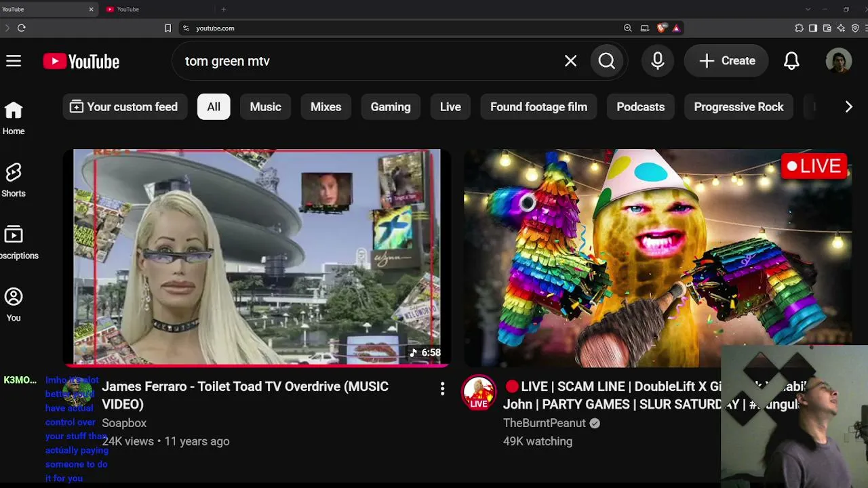Open Your custom feed
This screenshot has height=488, width=868.
coord(125,106)
